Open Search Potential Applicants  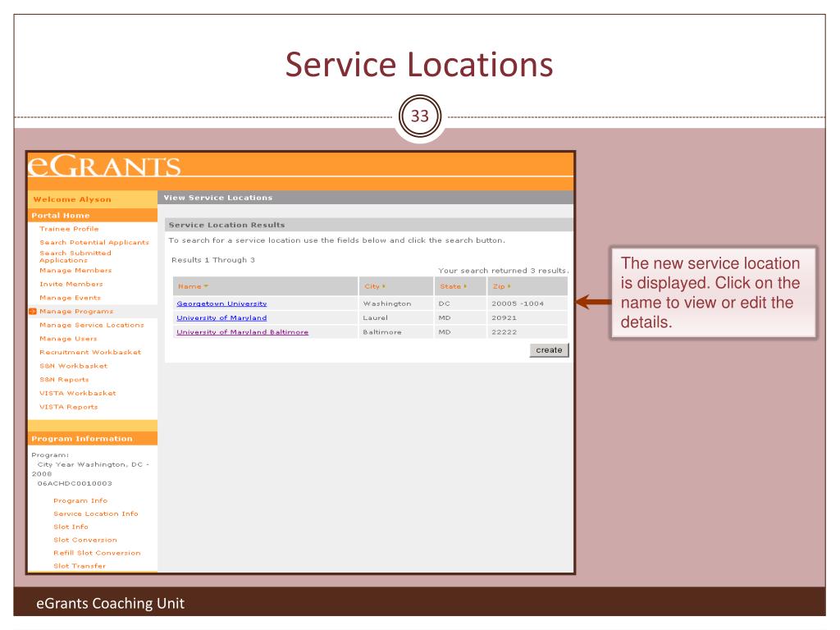94,242
